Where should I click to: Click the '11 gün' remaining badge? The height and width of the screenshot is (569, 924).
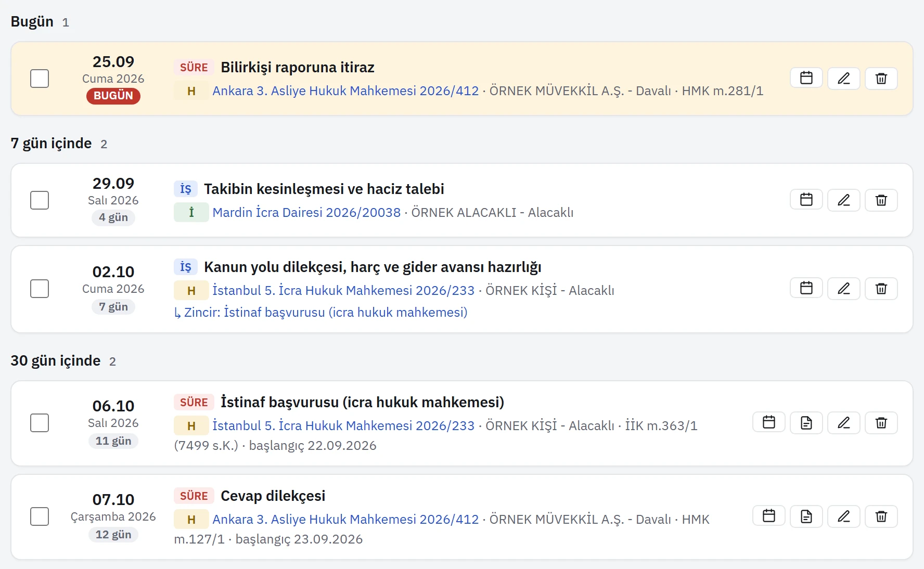113,441
